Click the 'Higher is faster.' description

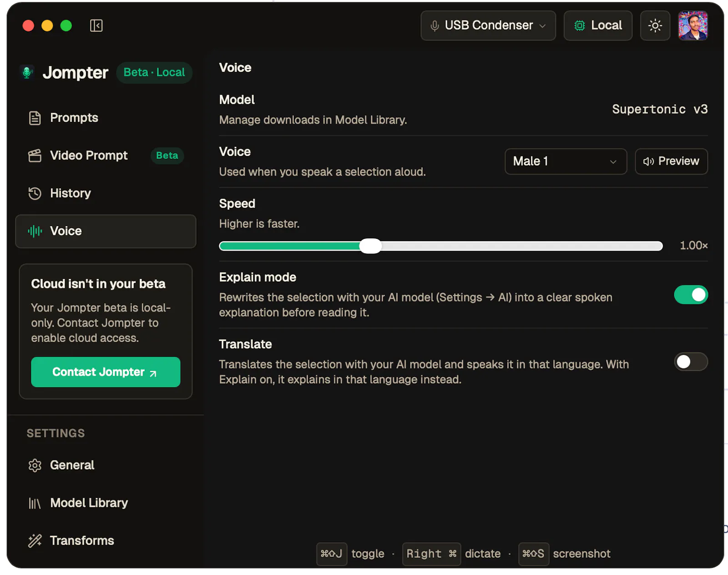coord(259,224)
